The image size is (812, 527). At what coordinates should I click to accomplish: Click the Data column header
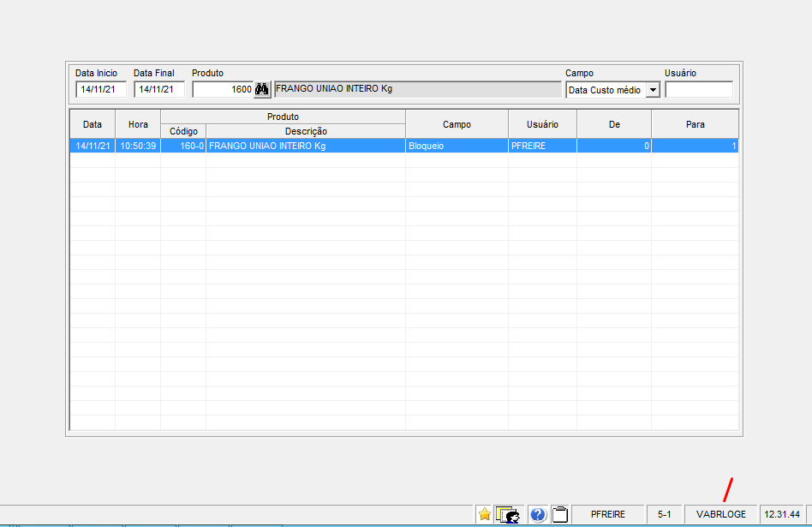(93, 124)
